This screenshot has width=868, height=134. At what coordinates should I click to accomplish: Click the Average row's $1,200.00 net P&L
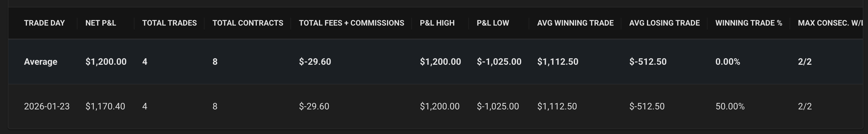106,61
